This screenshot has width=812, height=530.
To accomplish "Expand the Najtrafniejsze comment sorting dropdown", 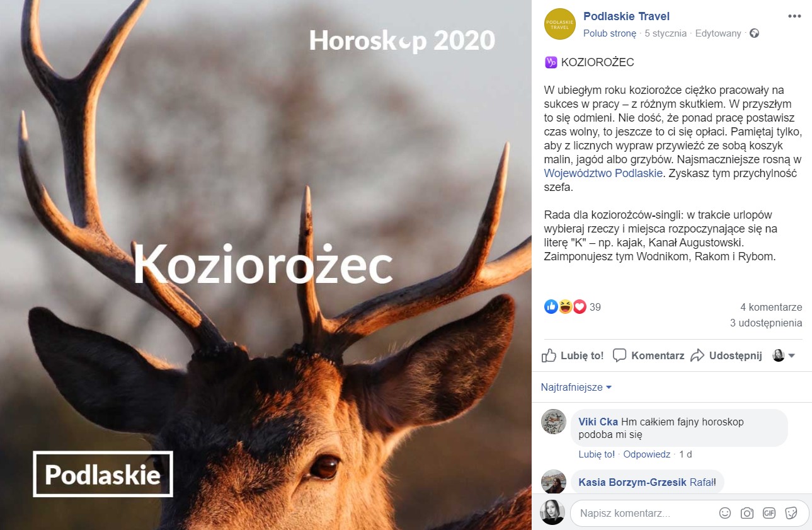I will [x=576, y=387].
